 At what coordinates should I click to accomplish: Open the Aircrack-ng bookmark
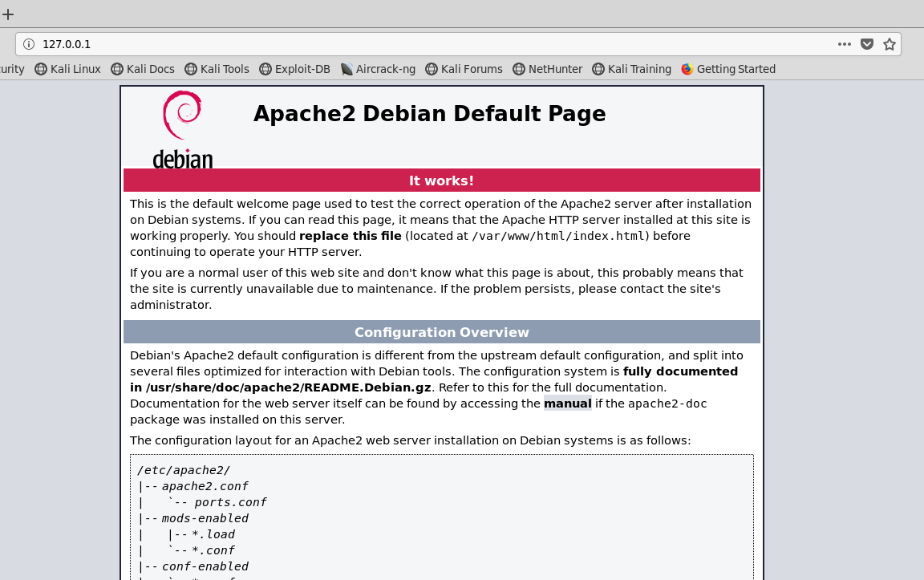pos(378,69)
